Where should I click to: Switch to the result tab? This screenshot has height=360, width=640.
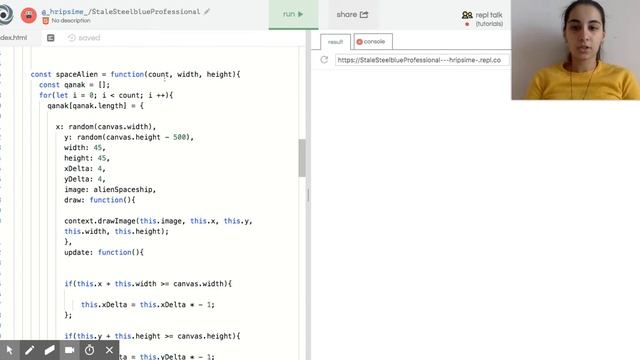click(x=335, y=42)
